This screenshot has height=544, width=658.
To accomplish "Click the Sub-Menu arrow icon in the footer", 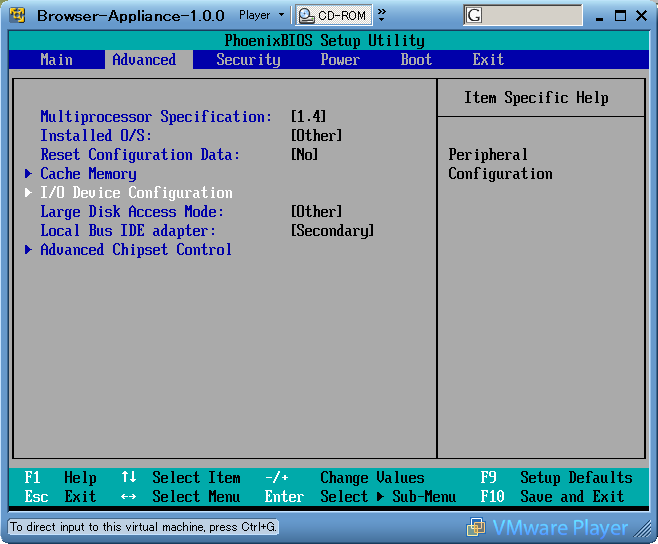I will tap(380, 497).
